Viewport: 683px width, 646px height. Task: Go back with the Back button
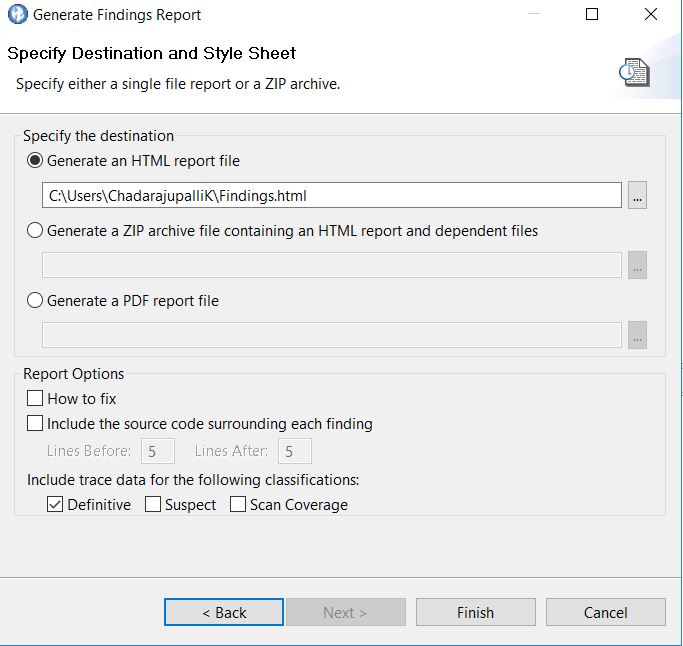224,612
